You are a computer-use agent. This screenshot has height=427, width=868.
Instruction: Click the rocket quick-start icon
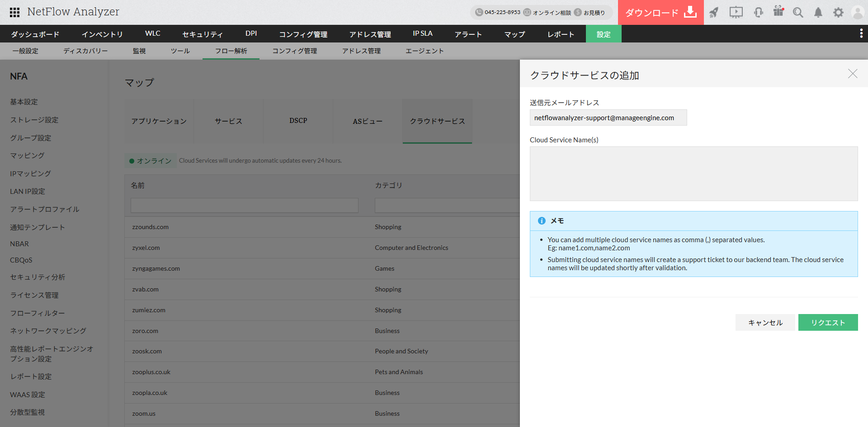click(x=714, y=12)
